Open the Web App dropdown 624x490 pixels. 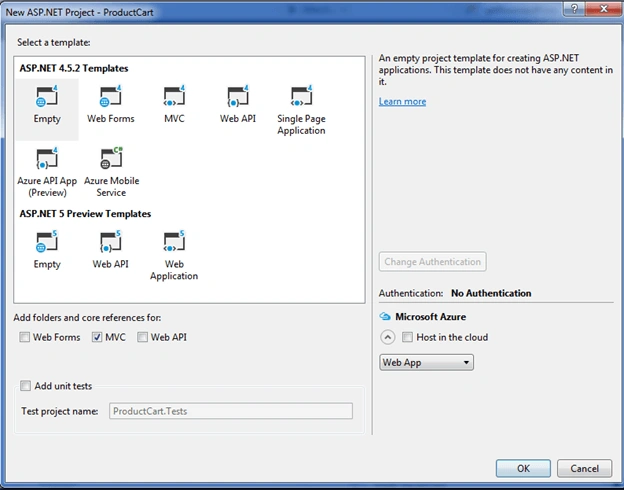tap(426, 362)
